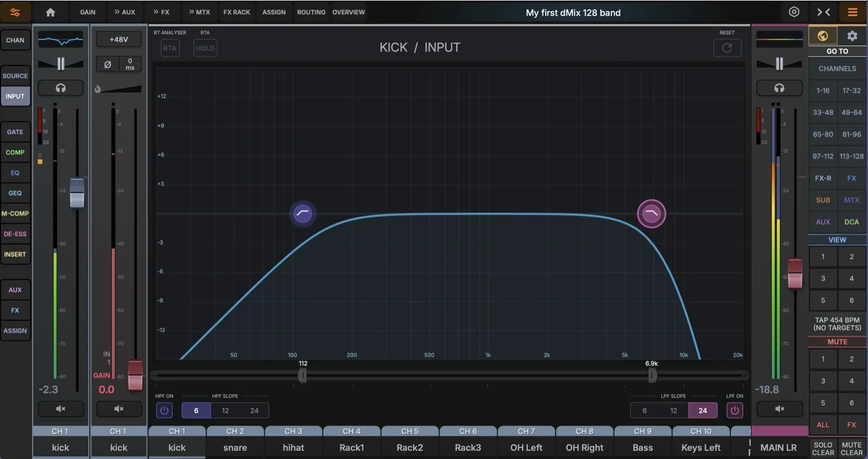Open the MTX tab in top bar
868x459 pixels.
[199, 12]
